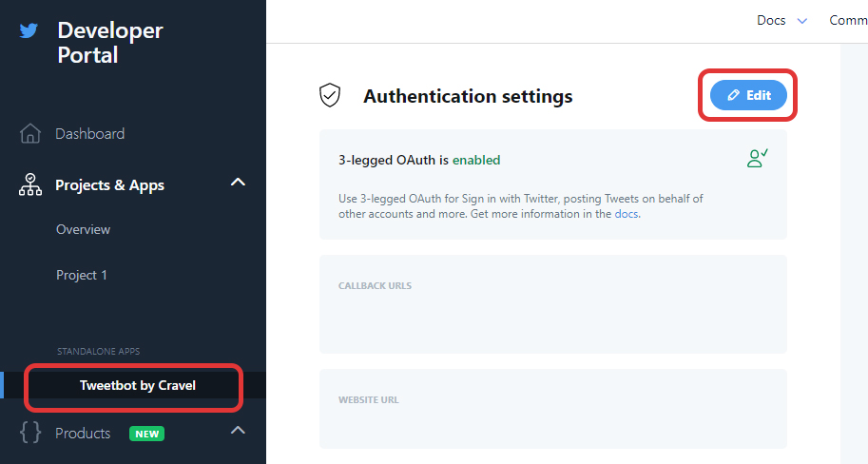Click the green NEW badge

pos(146,434)
